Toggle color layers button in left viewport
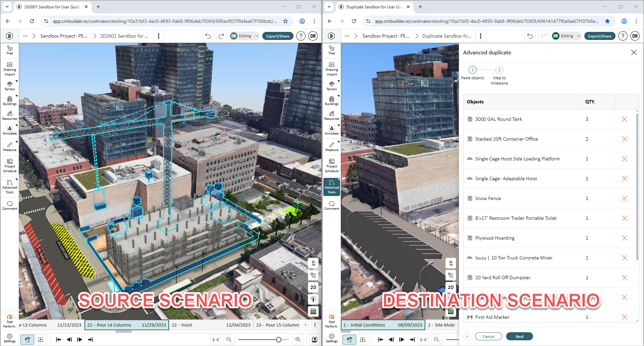The image size is (644, 346). [x=313, y=311]
